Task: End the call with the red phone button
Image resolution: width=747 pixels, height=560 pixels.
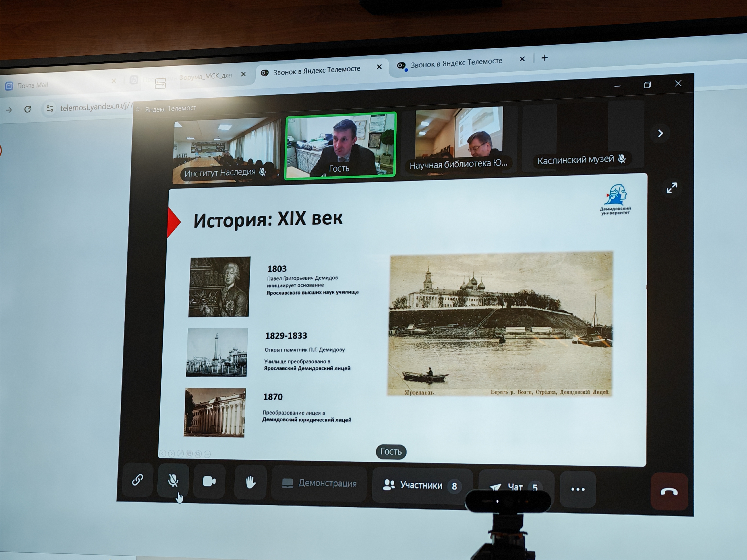Action: [x=669, y=491]
